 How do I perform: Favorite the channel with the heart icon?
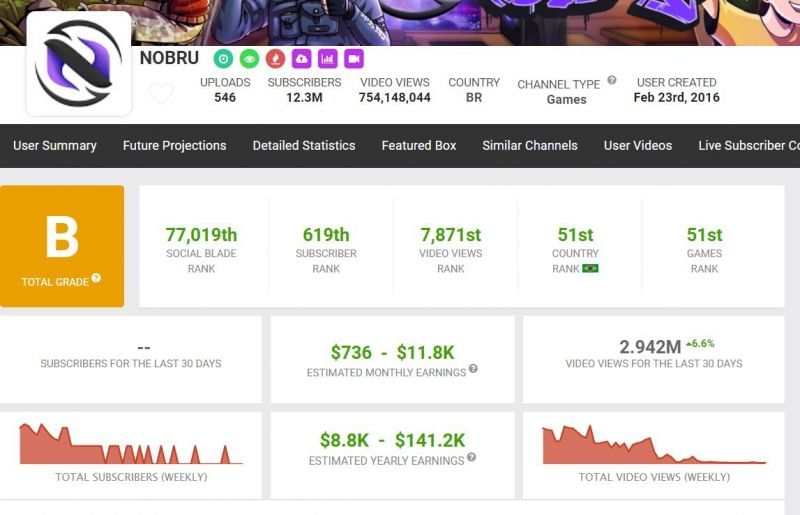point(161,94)
